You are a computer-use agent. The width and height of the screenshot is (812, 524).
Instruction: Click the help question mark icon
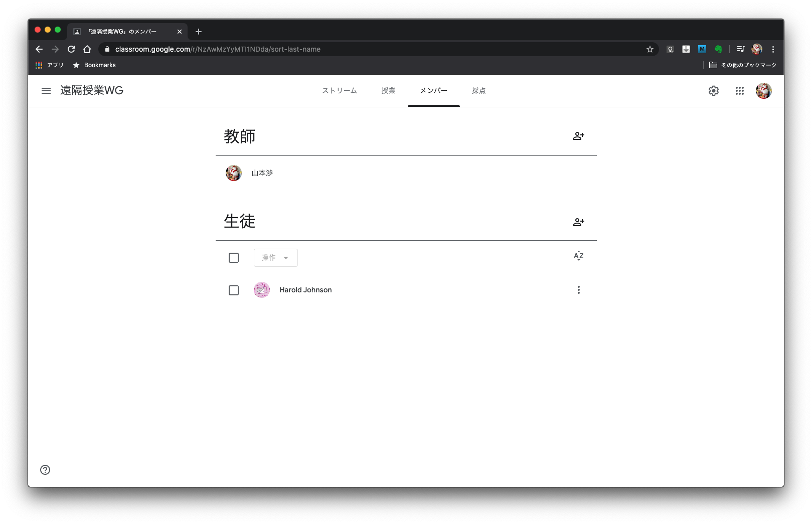(45, 470)
